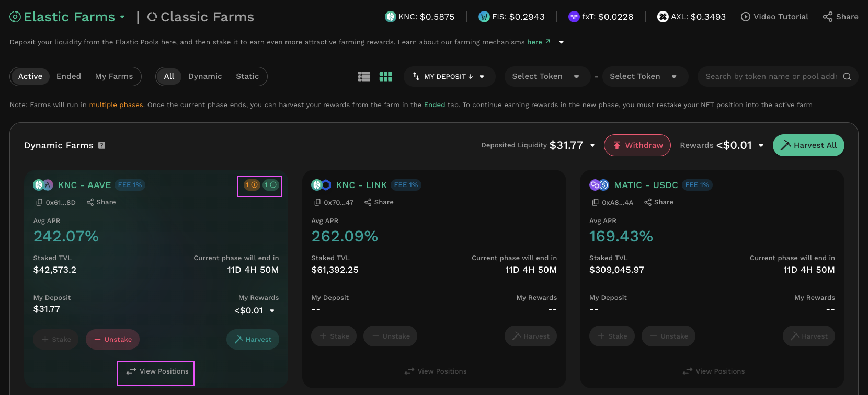The width and height of the screenshot is (868, 395).
Task: Copy the 0x61...8D pool address
Action: coord(39,202)
